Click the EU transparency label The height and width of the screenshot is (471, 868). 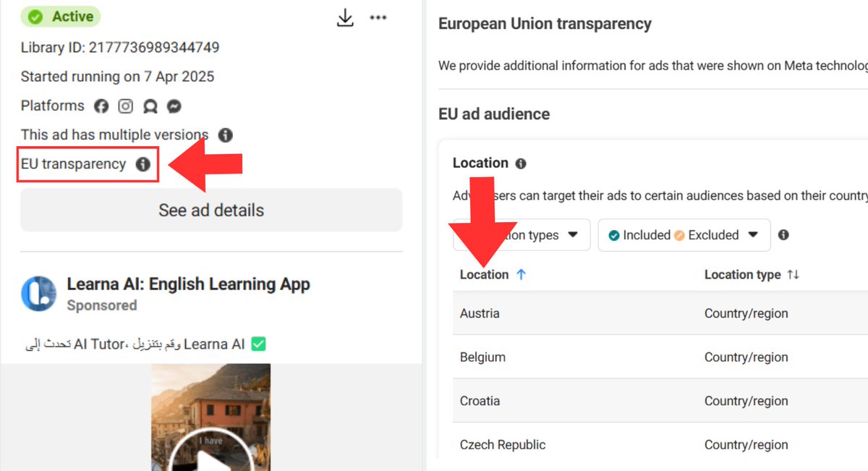[x=73, y=164]
